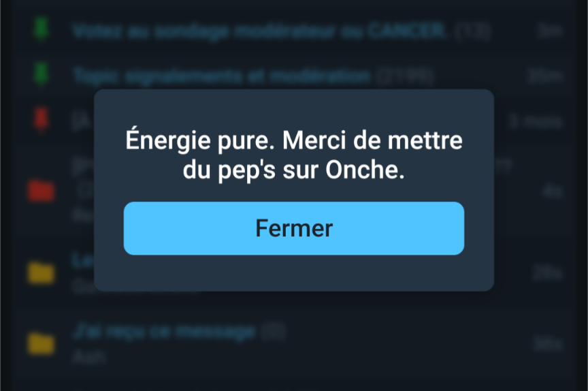Click the 3m timestamp on the first topic

point(549,31)
